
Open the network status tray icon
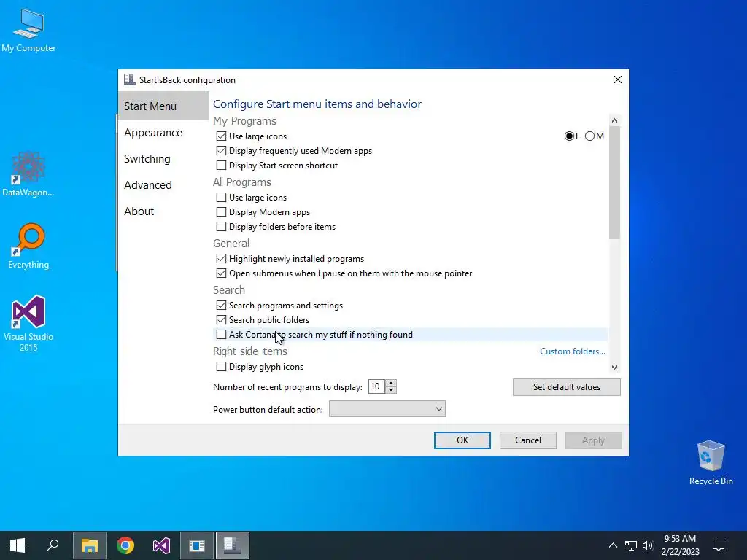(631, 545)
